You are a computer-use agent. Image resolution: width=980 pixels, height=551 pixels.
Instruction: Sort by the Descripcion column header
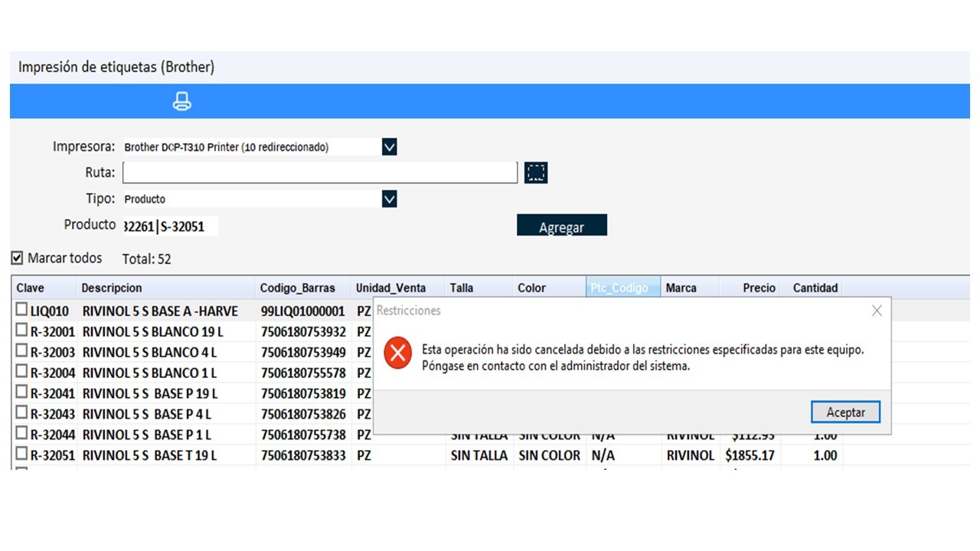pyautogui.click(x=112, y=289)
